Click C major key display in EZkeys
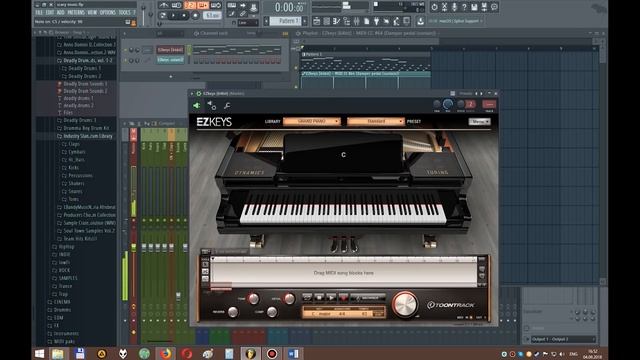640x360 pixels. point(322,314)
